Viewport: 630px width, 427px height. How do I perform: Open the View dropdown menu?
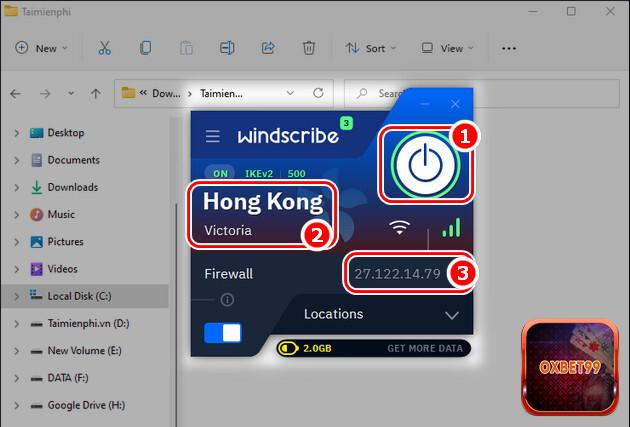447,48
